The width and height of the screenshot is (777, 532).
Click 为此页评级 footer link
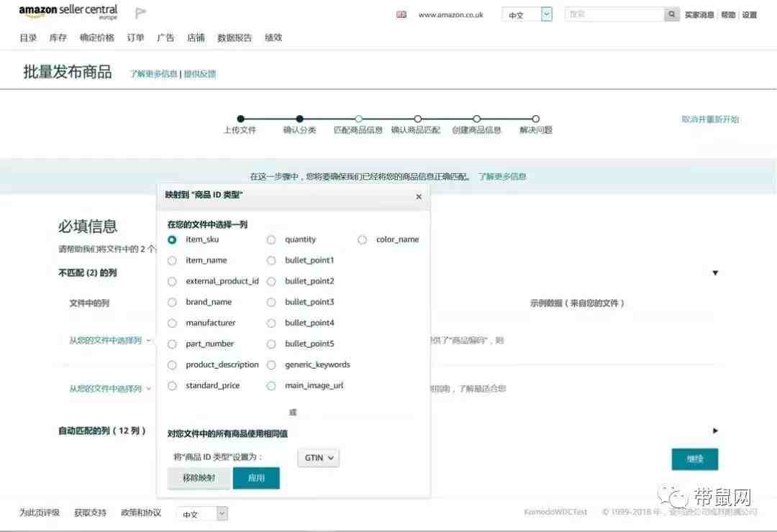tap(40, 513)
